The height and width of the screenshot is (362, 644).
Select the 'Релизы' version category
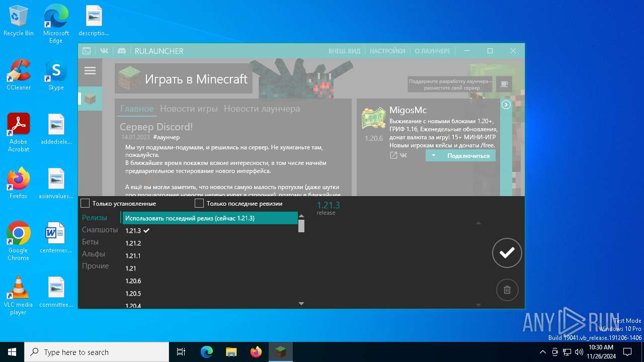click(x=95, y=218)
